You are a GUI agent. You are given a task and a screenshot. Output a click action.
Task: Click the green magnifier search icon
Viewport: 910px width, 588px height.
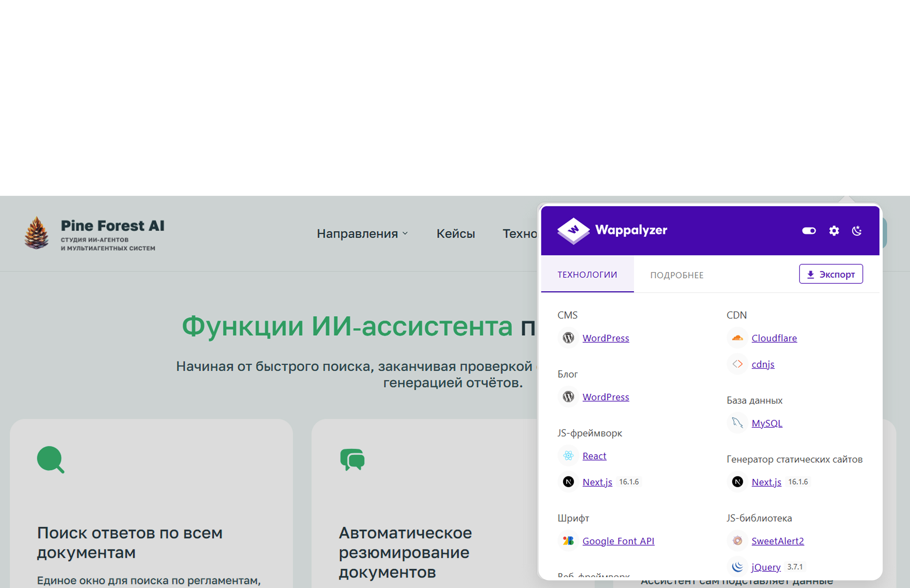pos(51,460)
